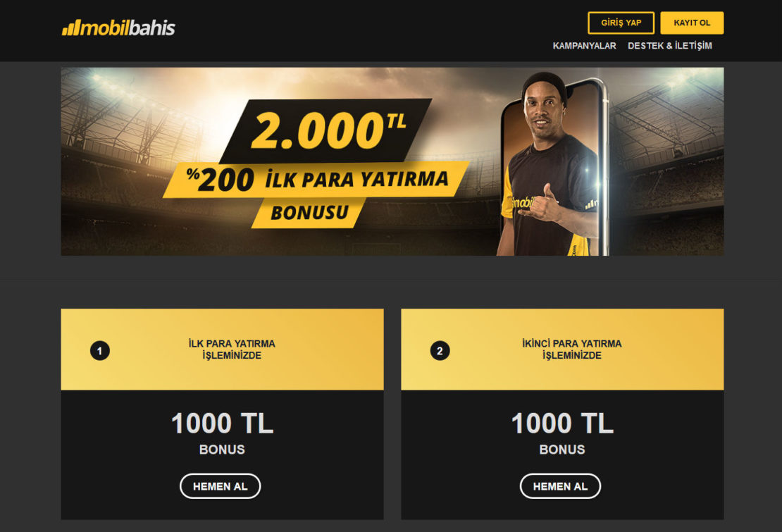Click the smartphone graphic in the banner
782x532 pixels.
coord(554,167)
